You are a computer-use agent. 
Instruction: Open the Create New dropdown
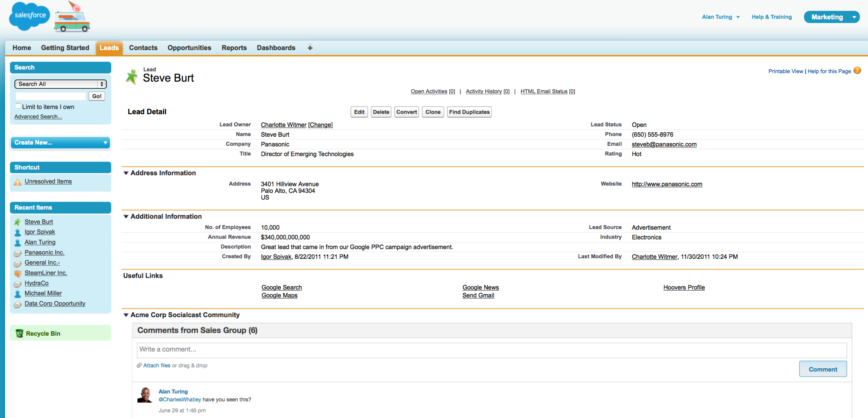coord(60,143)
